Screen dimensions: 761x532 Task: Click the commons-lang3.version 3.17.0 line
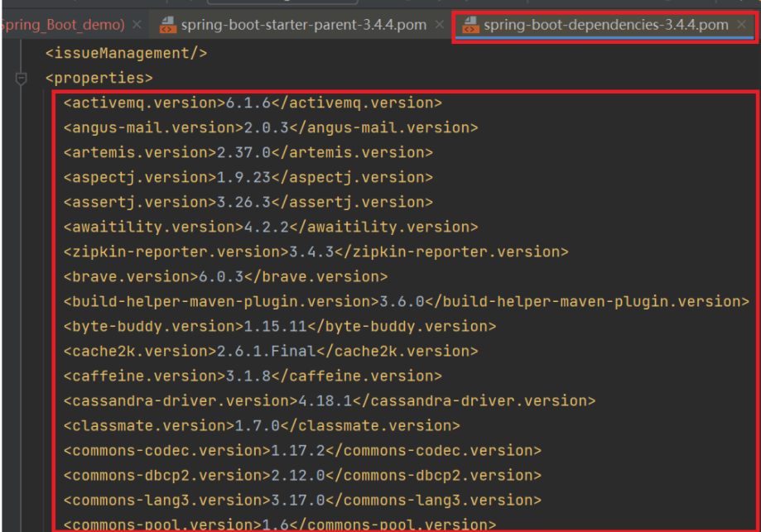click(x=302, y=500)
